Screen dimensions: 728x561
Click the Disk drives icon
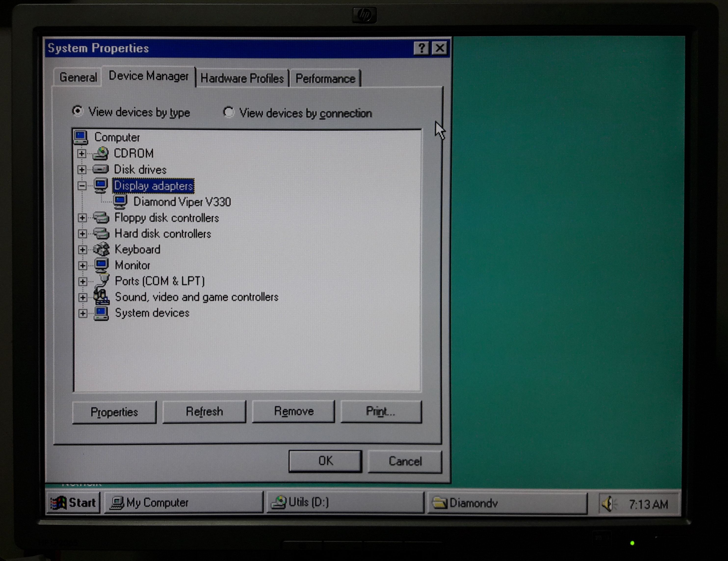coord(100,169)
